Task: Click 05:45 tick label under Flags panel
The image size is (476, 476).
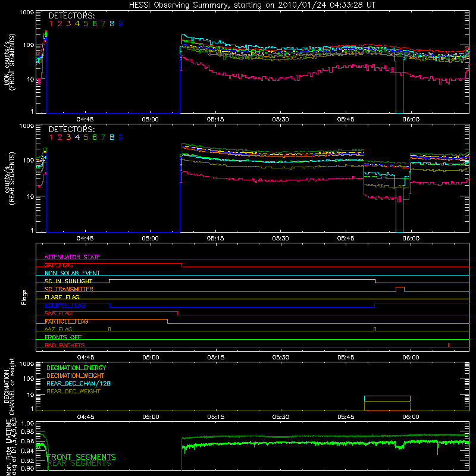Action: point(346,358)
